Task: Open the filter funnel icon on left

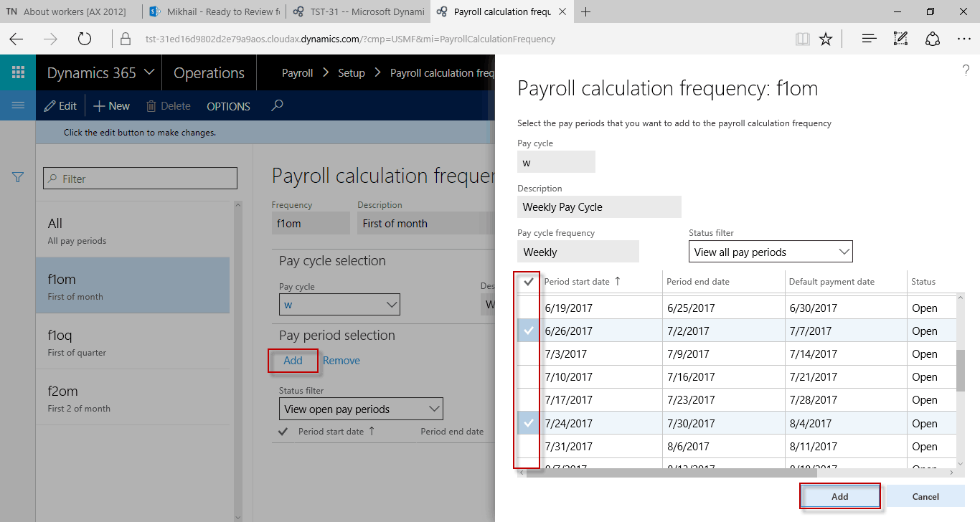Action: (x=18, y=178)
